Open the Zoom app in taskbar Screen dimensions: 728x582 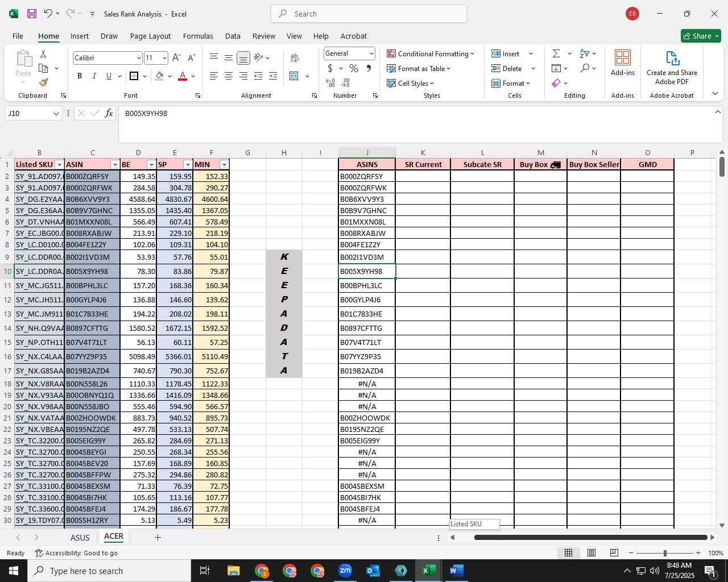pos(345,571)
